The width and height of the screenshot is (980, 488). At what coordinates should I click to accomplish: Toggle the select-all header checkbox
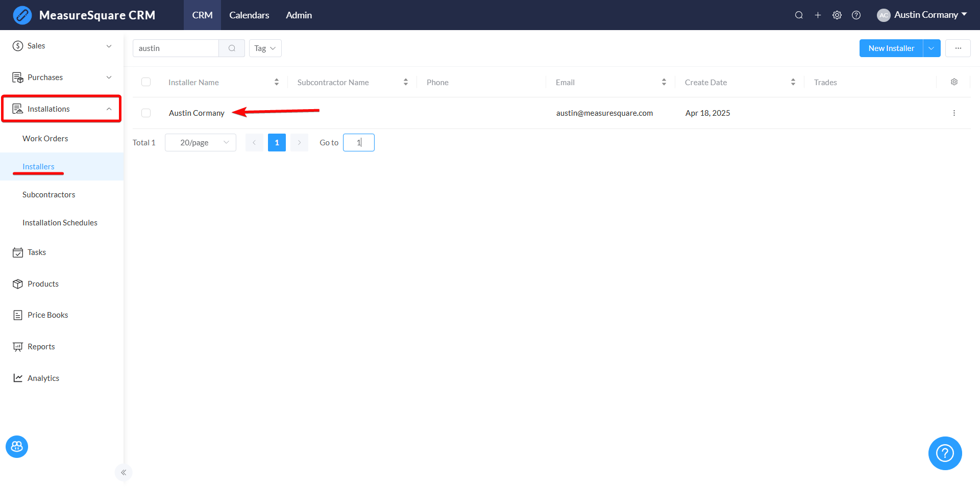[x=146, y=82]
